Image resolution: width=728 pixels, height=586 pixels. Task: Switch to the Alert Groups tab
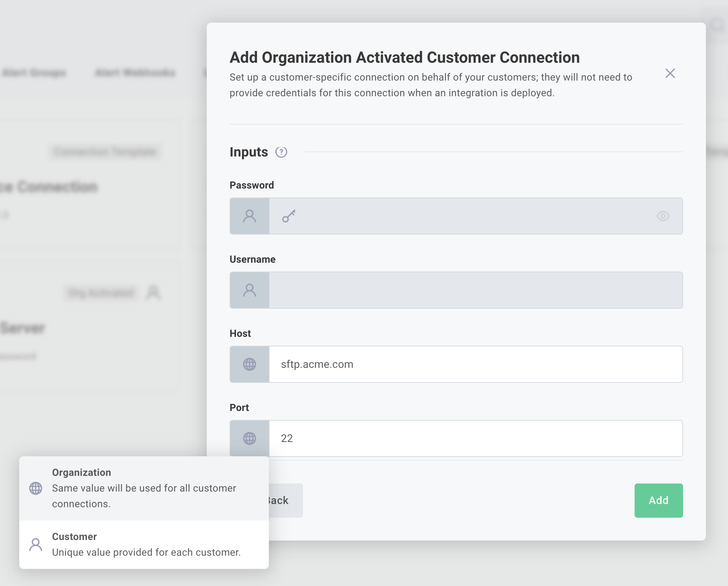pyautogui.click(x=34, y=72)
